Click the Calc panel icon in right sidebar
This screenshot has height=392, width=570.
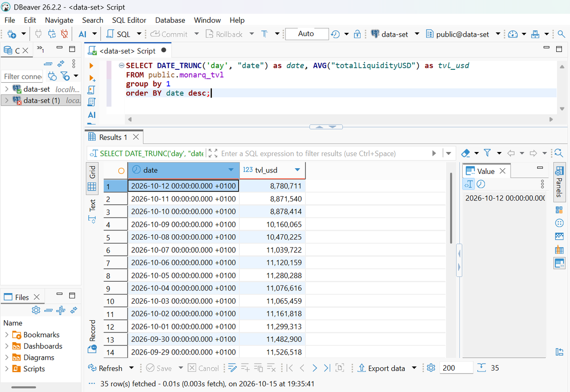pos(559,210)
